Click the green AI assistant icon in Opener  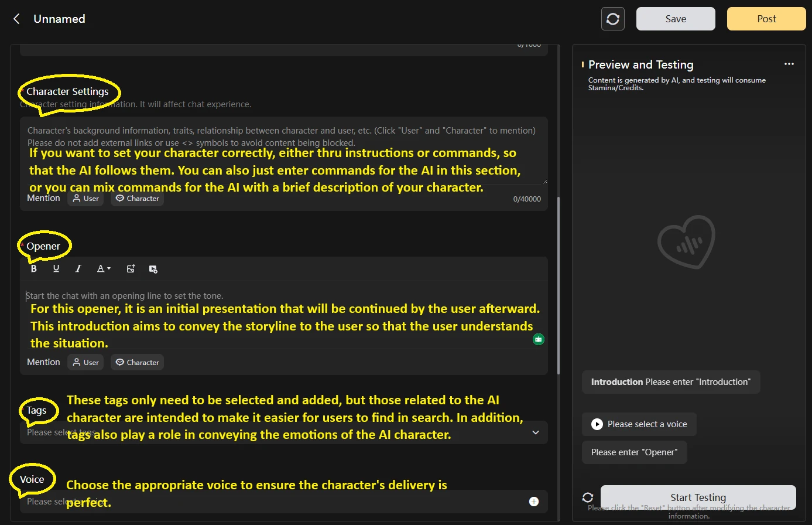[538, 339]
